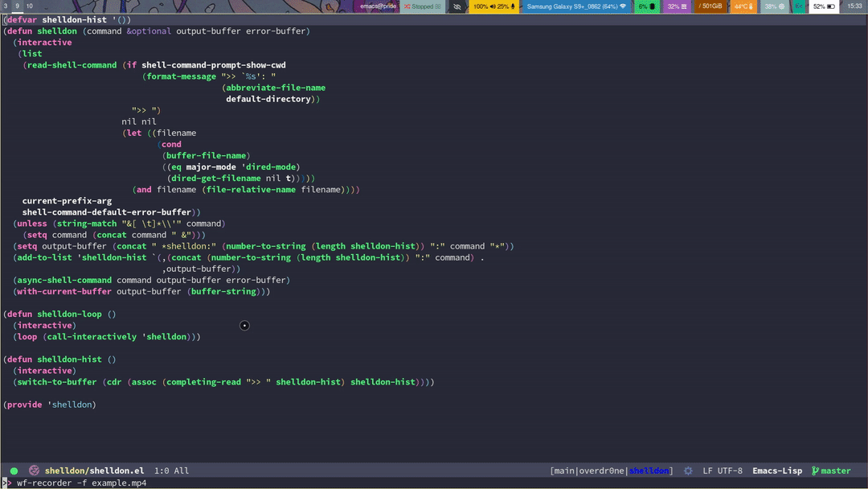Click shell-command-default-error-buffer symbol
868x489 pixels.
(107, 212)
